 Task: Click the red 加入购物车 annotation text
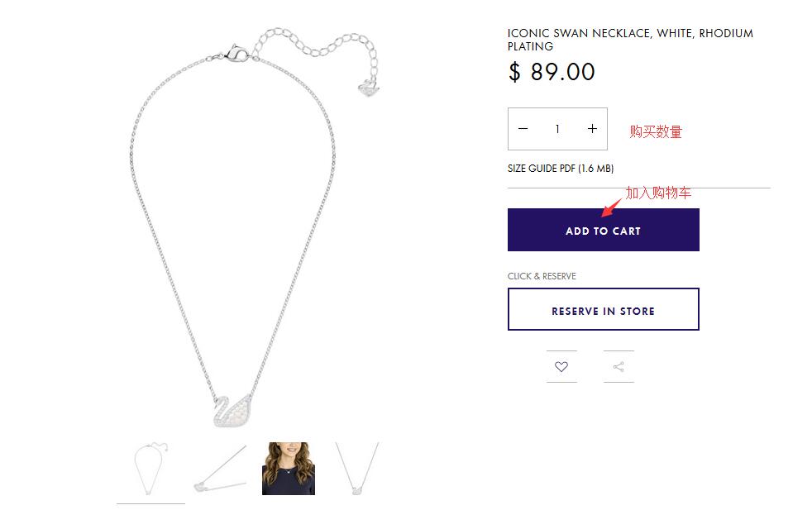(x=658, y=193)
